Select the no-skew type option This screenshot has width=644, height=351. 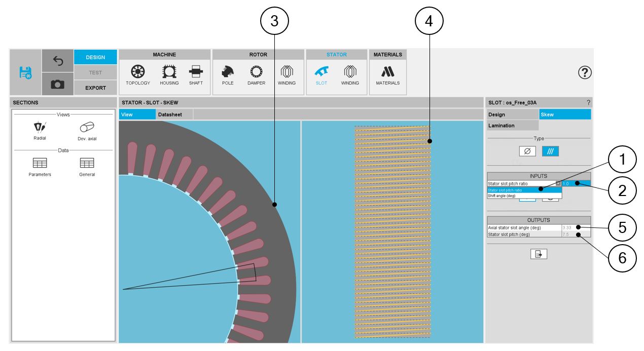pyautogui.click(x=527, y=151)
